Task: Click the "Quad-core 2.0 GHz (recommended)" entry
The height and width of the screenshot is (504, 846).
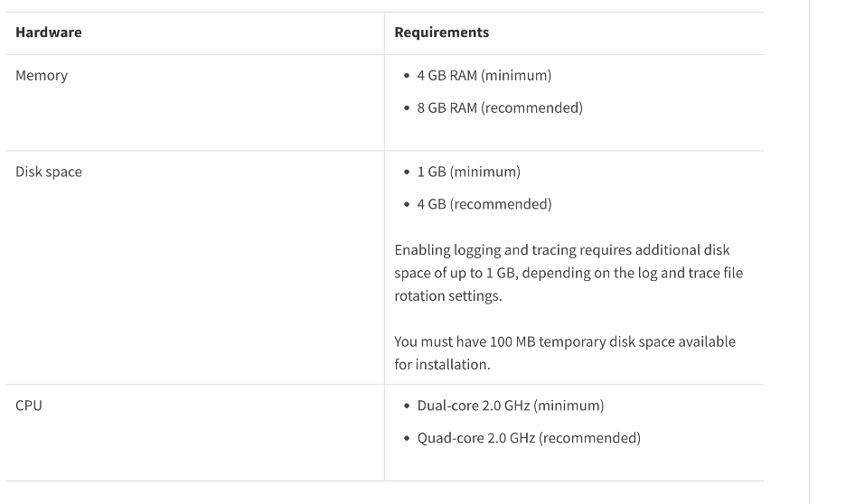Action: [528, 438]
